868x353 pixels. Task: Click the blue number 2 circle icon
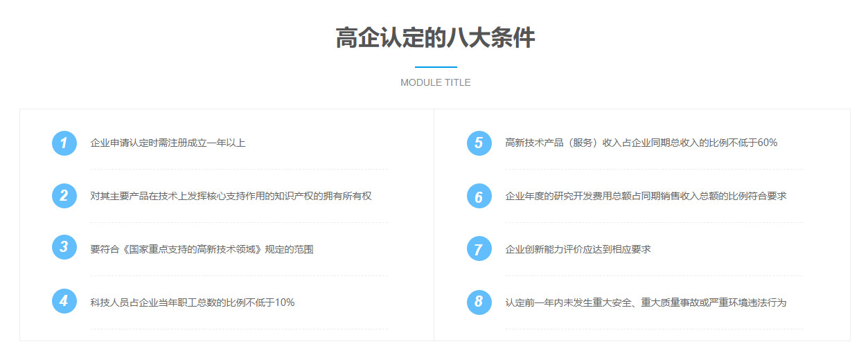tap(64, 196)
